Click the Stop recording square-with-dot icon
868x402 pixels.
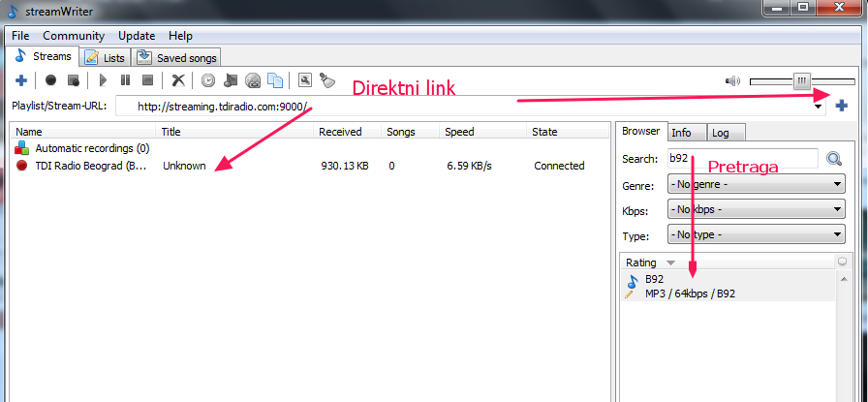click(x=73, y=80)
